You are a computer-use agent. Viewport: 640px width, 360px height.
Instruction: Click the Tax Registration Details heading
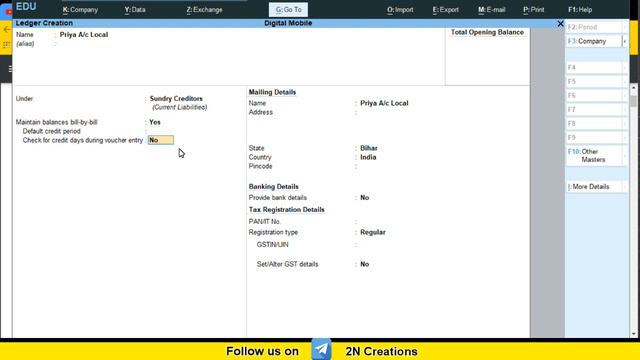click(287, 209)
